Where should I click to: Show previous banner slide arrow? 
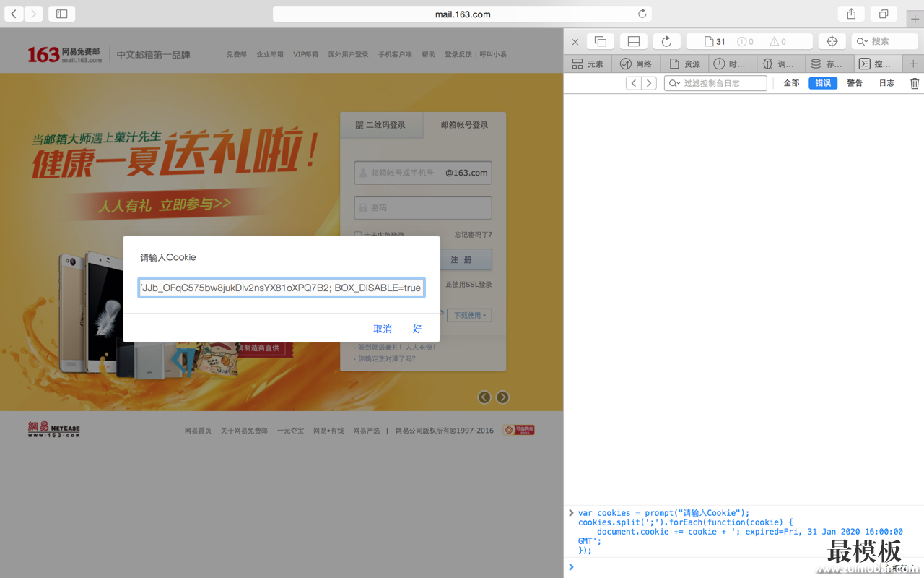pos(484,397)
